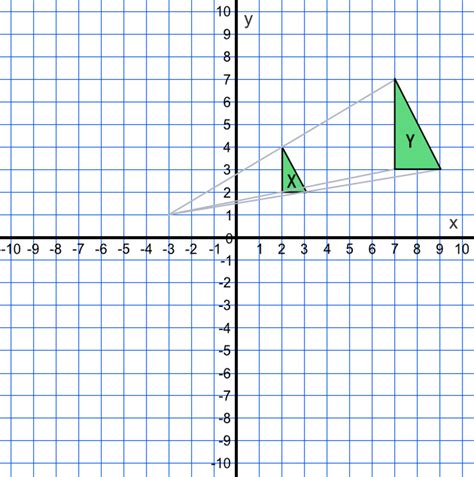This screenshot has width=474, height=477.
Task: Click the number -5 on the y-axis
Action: coord(225,351)
